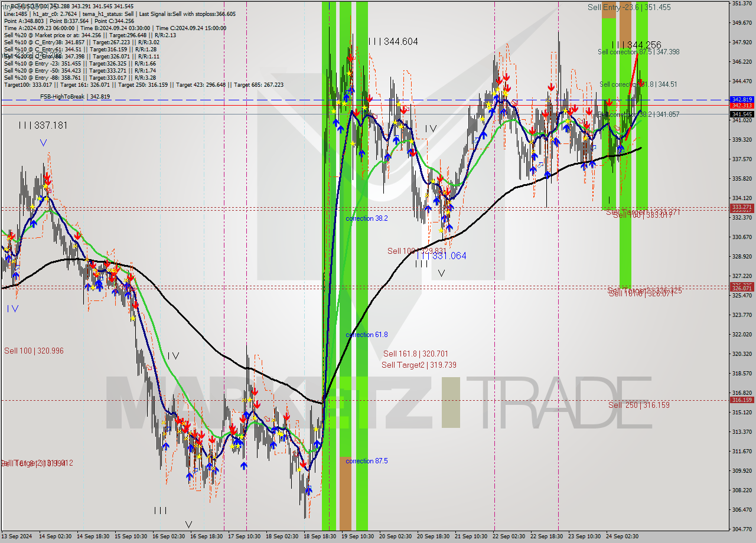Click the '16 Sep 02:30' time axis label
This screenshot has width=756, height=543.
(x=168, y=536)
